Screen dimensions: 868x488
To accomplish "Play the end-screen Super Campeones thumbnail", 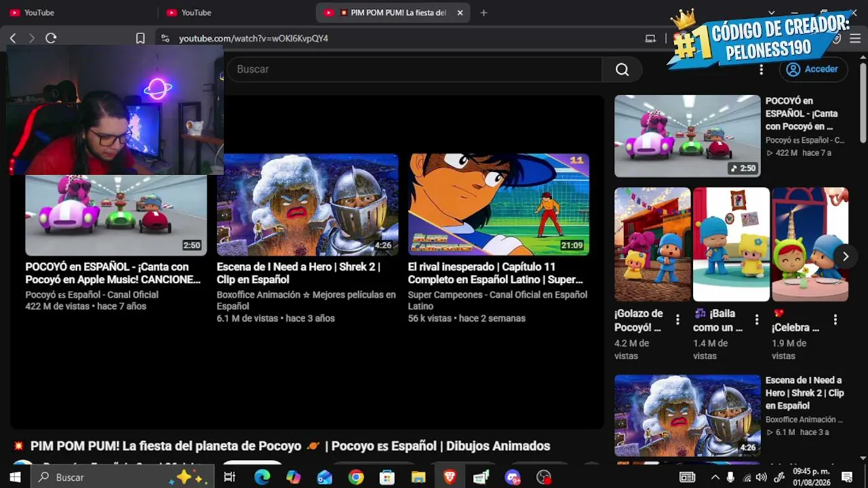I will [x=498, y=205].
